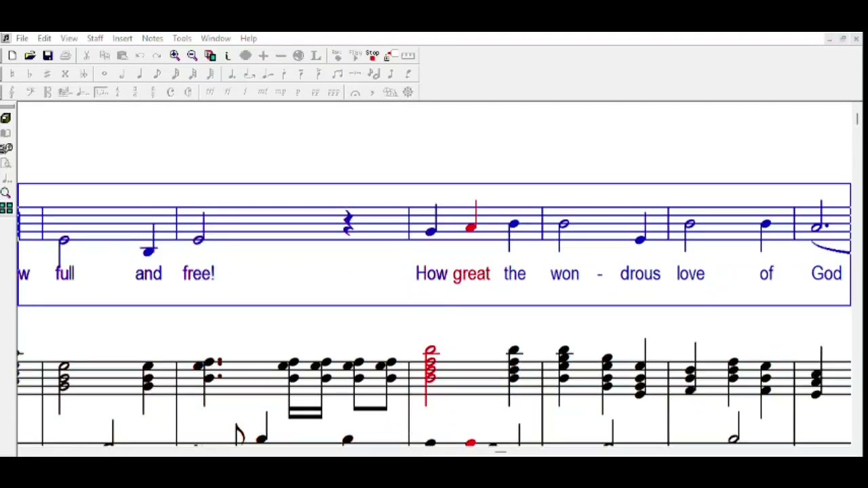Open the Tools menu

pos(182,39)
